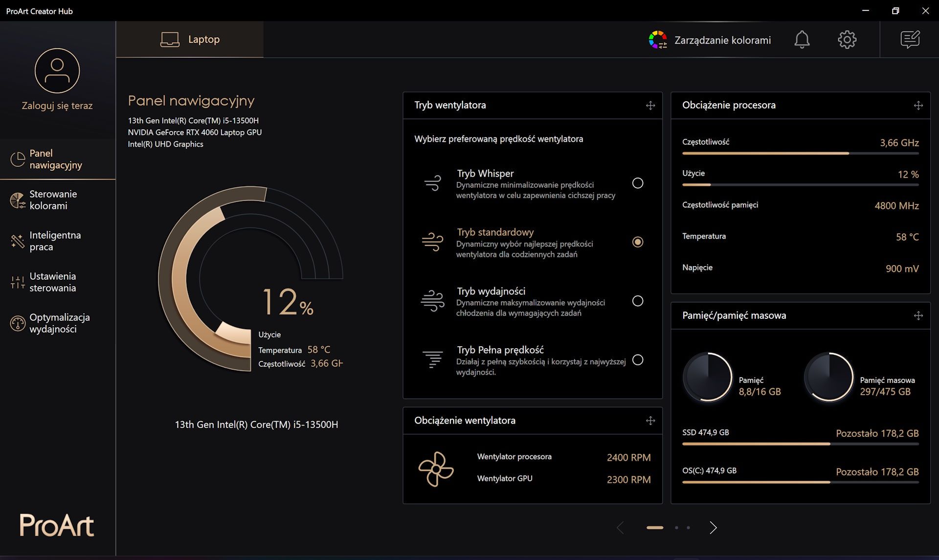The height and width of the screenshot is (560, 939).
Task: Click the OS(C:) 474,9 GB usage bar
Action: (801, 482)
